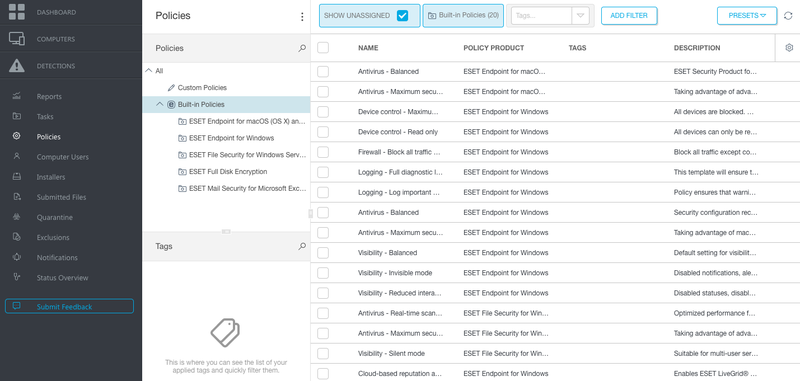Go to Status Overview in the sidebar

62,278
